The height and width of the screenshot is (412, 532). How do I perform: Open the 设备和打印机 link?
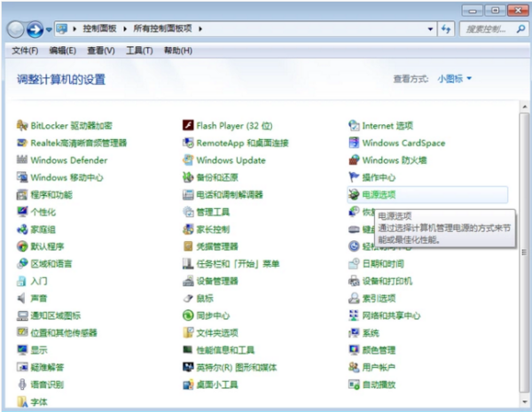(387, 281)
